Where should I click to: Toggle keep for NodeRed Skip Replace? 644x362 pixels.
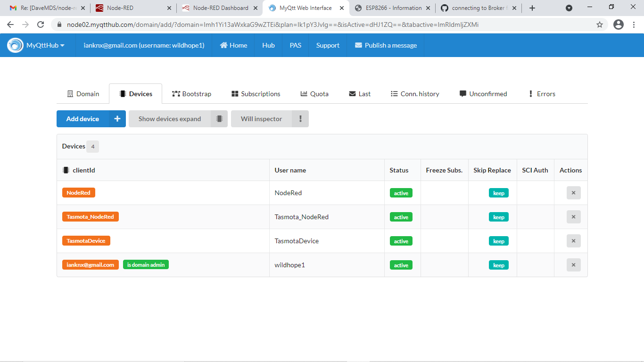point(498,193)
